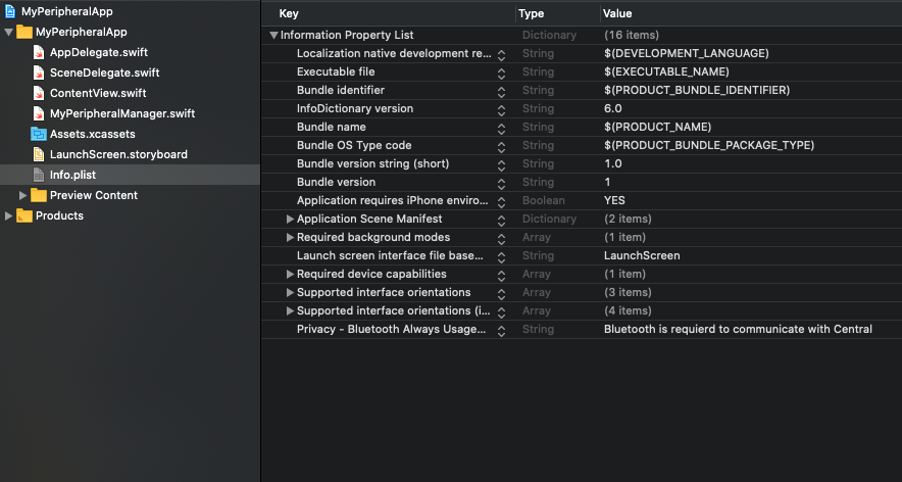Expand the Products folder
Image resolution: width=902 pixels, height=482 pixels.
pos(9,216)
